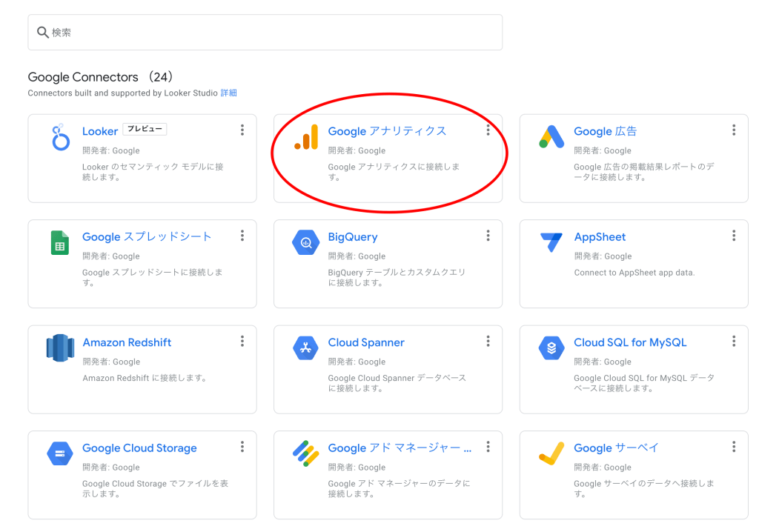The image size is (759, 532).
Task: Click the 'Google Connectors (24)' heading
Action: 101,77
